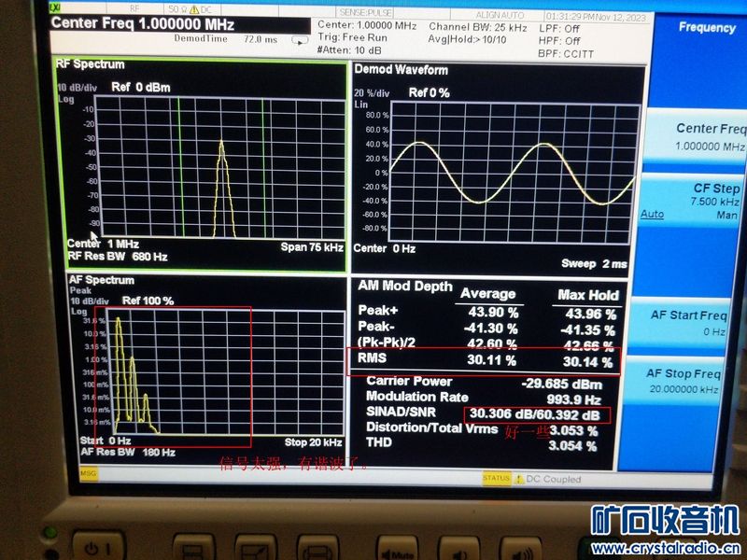Click SINAD/SNR 30.306 dB/60.392 dB value

pyautogui.click(x=534, y=413)
